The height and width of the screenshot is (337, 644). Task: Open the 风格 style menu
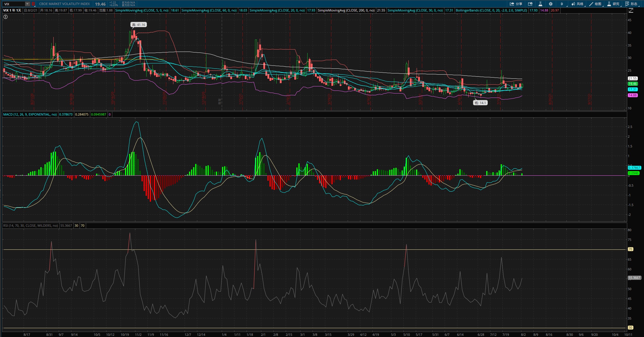(577, 4)
